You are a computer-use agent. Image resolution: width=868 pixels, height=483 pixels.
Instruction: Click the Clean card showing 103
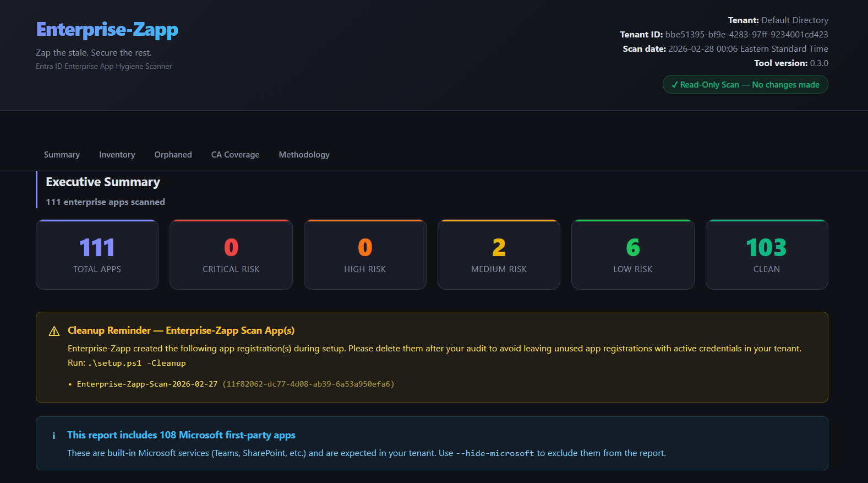pyautogui.click(x=767, y=254)
